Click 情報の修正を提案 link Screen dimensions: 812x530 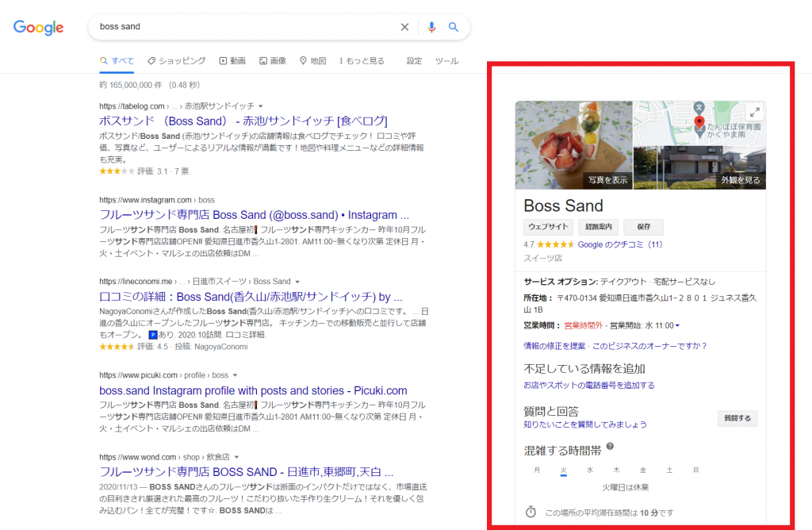(554, 346)
